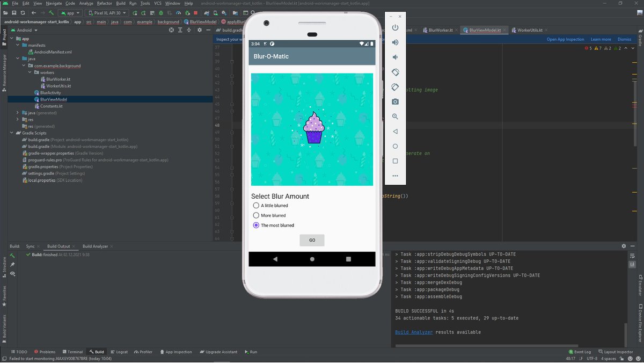Go to next highlighted error with down chevron

point(634,48)
